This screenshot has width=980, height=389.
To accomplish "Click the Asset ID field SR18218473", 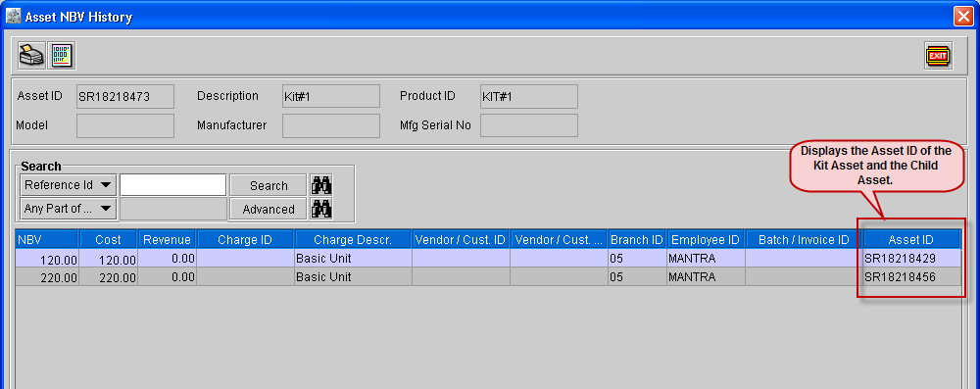I will (x=125, y=96).
